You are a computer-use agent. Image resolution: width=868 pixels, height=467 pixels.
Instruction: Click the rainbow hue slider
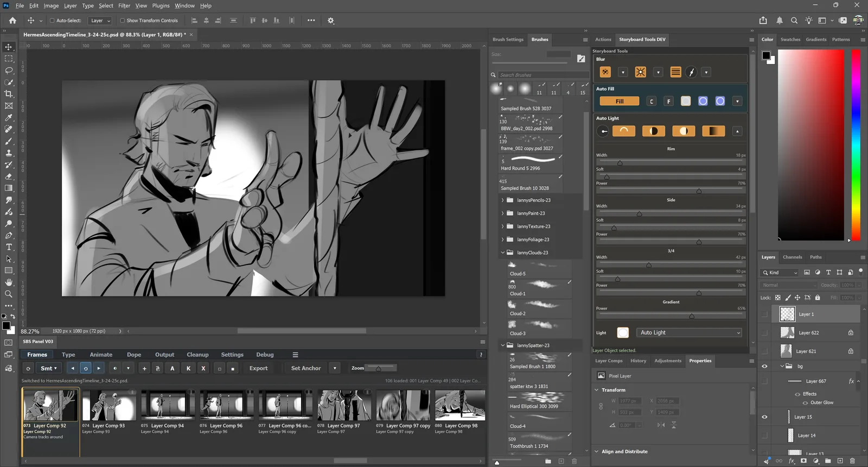[856, 145]
